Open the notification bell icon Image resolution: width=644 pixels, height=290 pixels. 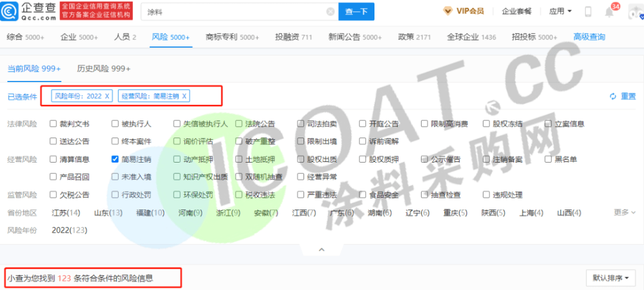(609, 12)
